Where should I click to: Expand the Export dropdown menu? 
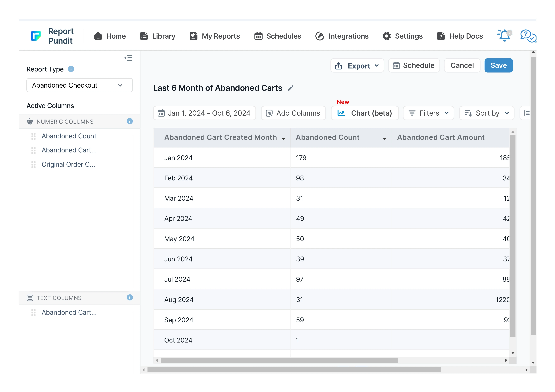coord(357,66)
